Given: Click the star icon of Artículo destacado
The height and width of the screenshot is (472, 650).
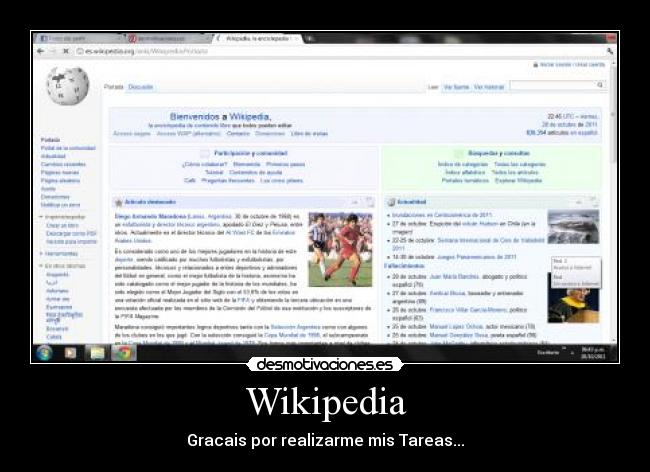Looking at the screenshot, I should pyautogui.click(x=119, y=202).
